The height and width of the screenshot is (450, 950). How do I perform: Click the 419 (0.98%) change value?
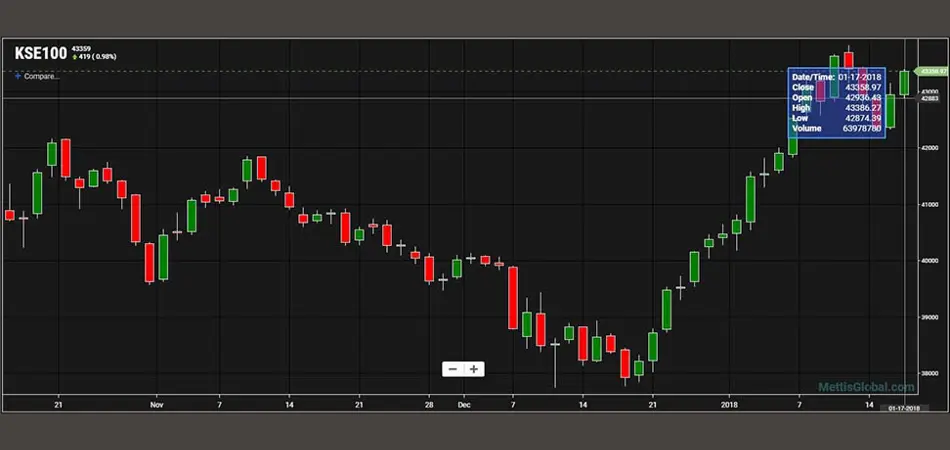pos(97,57)
